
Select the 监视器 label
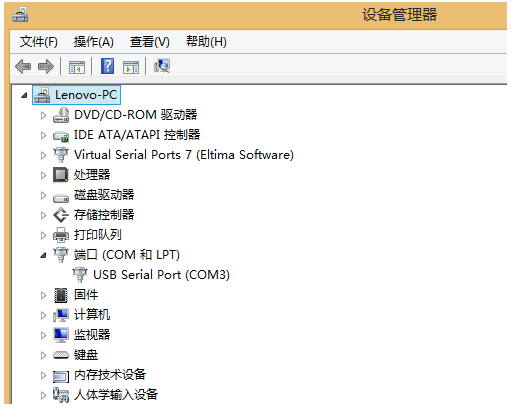pos(92,335)
